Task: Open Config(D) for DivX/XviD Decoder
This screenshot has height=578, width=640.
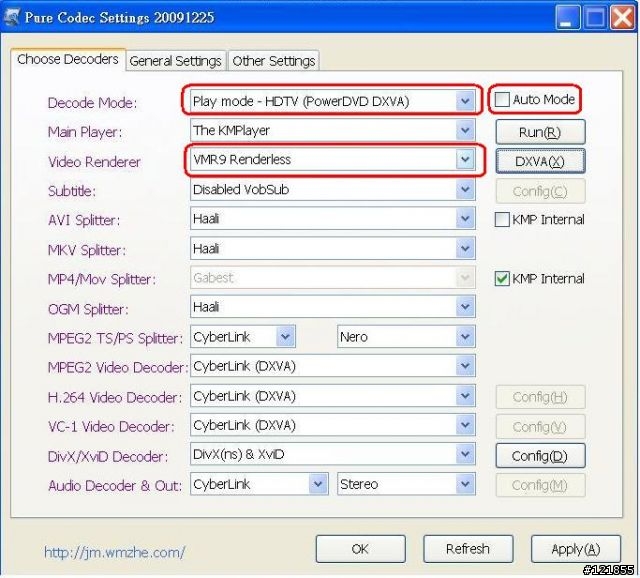Action: (x=540, y=456)
